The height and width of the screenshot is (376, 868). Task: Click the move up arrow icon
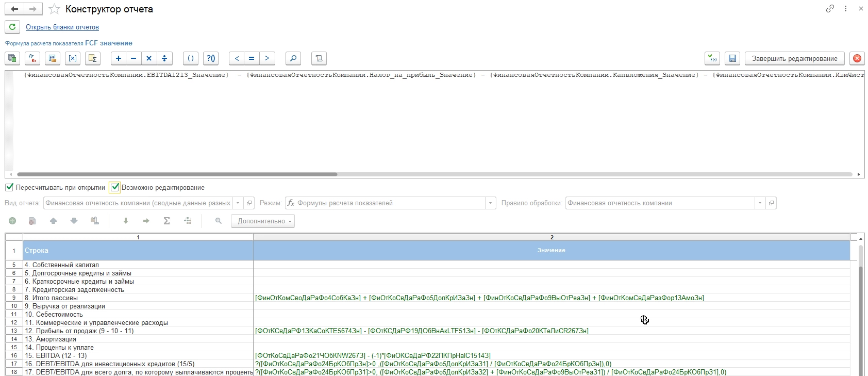click(53, 221)
